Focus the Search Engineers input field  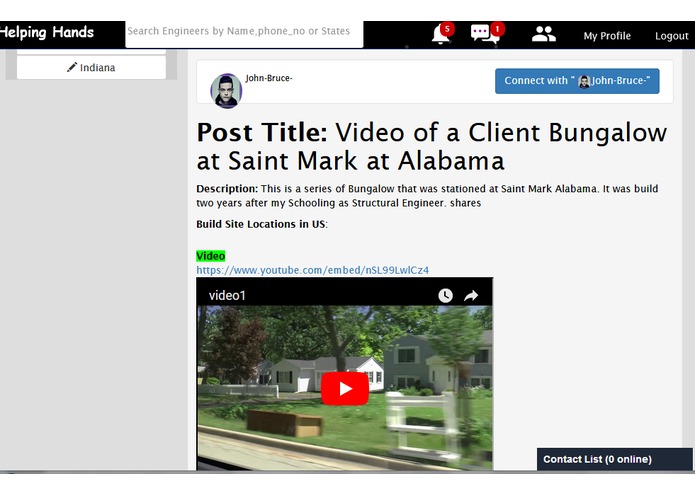(244, 34)
